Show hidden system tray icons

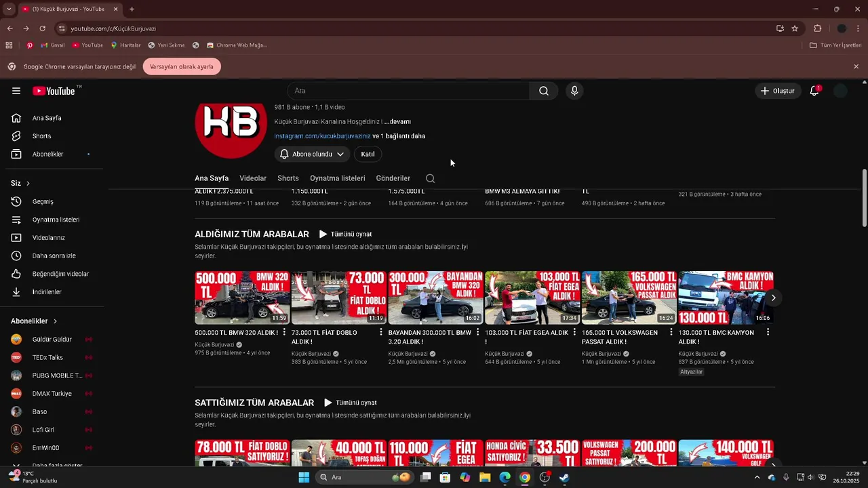[757, 477]
